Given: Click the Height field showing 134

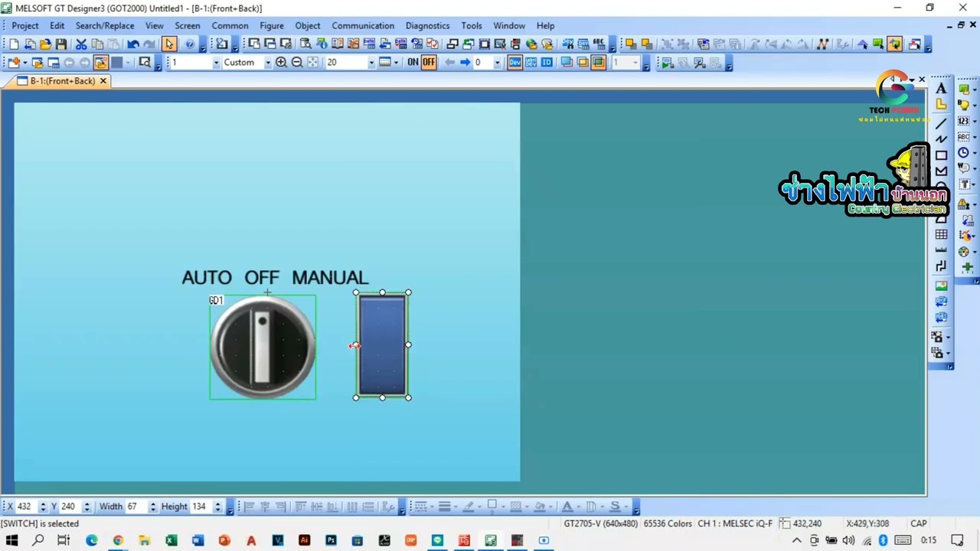Looking at the screenshot, I should click(x=201, y=507).
